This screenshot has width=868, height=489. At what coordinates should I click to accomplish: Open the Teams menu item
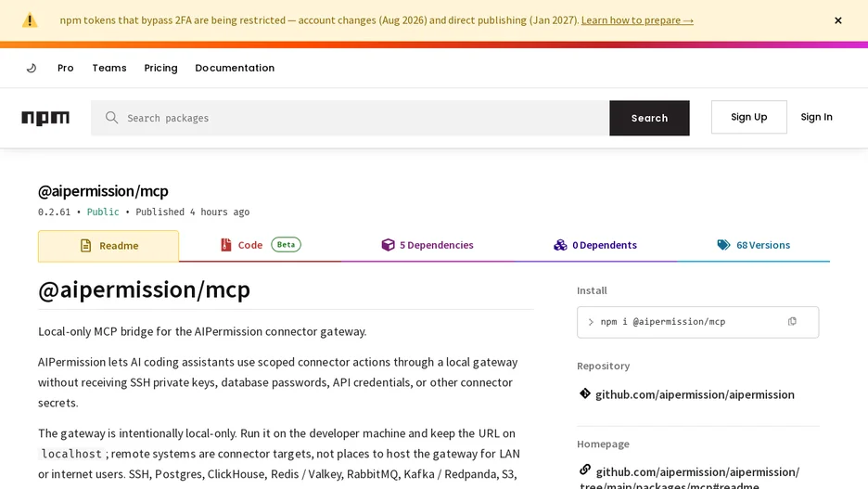tap(109, 68)
